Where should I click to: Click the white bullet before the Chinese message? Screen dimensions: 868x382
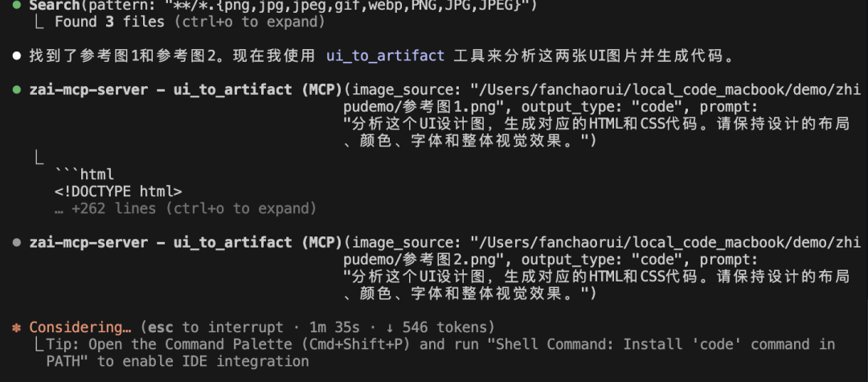click(x=18, y=56)
